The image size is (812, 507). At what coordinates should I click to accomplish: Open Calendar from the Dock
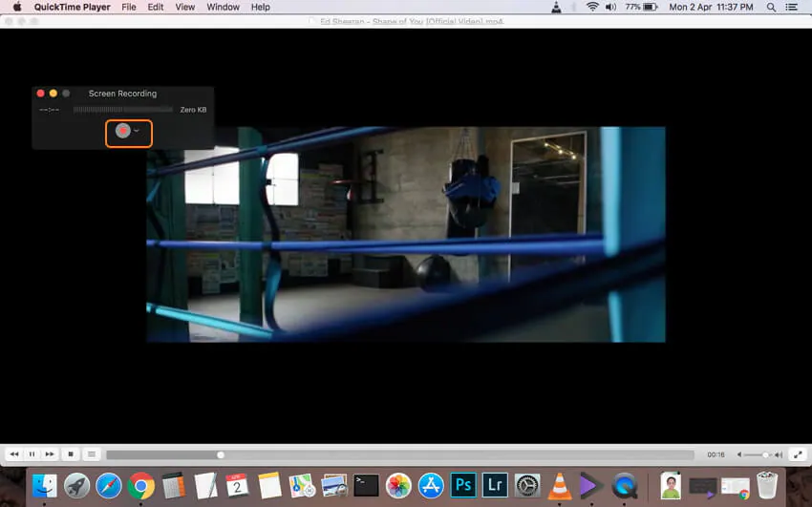tap(237, 486)
